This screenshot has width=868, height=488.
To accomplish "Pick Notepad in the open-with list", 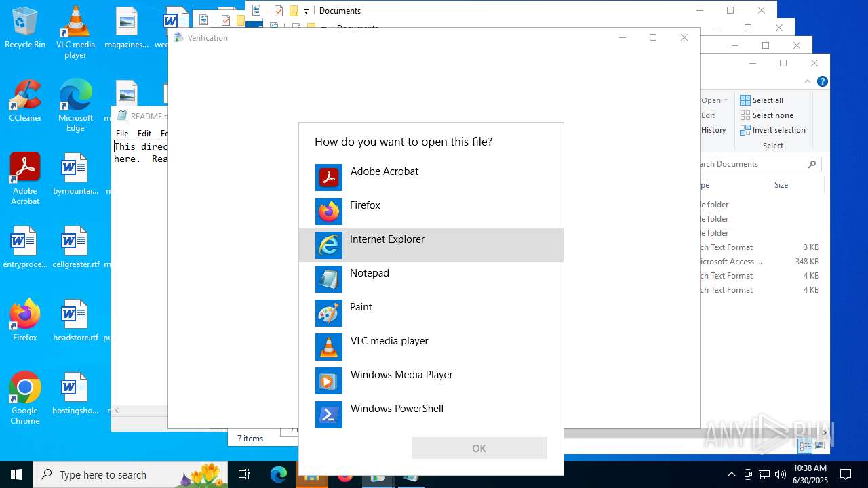I will pyautogui.click(x=431, y=279).
